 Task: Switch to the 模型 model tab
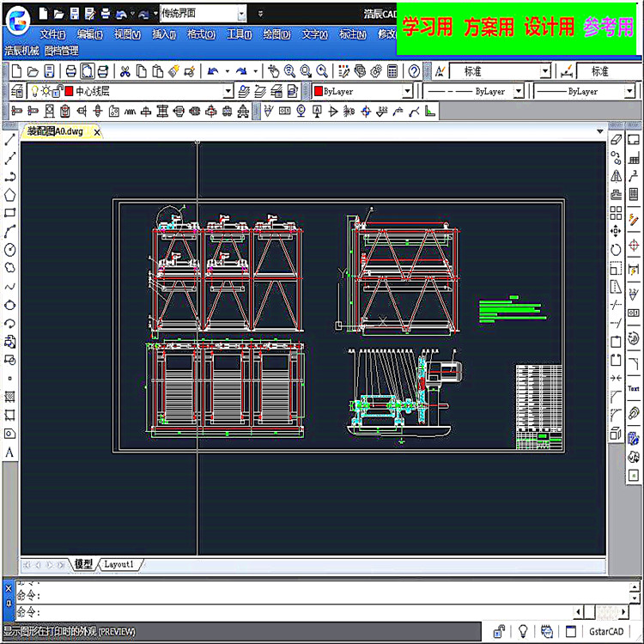[x=83, y=564]
